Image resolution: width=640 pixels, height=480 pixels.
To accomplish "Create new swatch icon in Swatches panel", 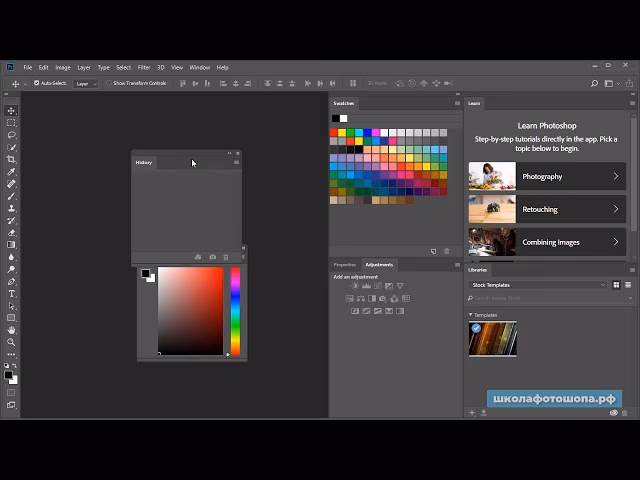I will 433,251.
